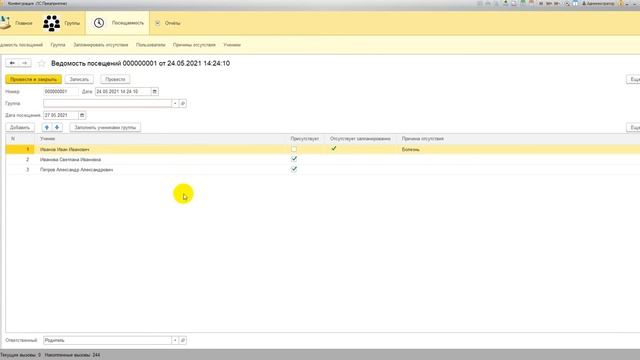Go back with the left arrow
Viewport: 640px width, 360px height.
12,63
